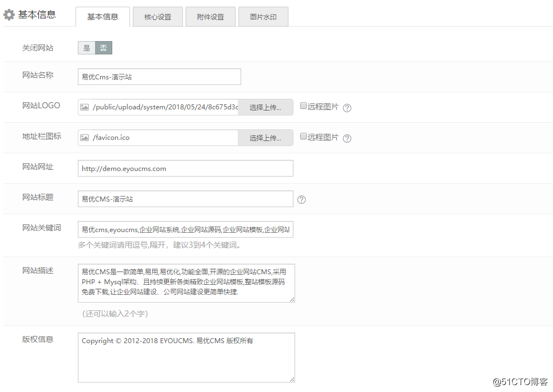This screenshot has width=553, height=392.
Task: Click the hint text 多个关键词请用逗号,隔开
Action: (160, 245)
